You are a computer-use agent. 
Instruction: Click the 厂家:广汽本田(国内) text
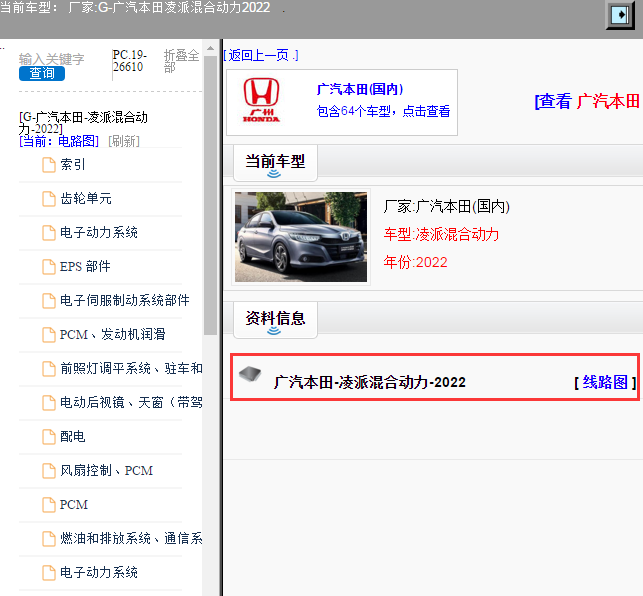pyautogui.click(x=447, y=206)
